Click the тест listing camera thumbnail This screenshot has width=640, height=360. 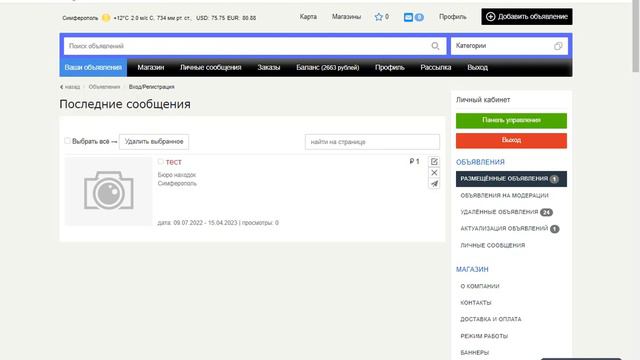coord(108,191)
